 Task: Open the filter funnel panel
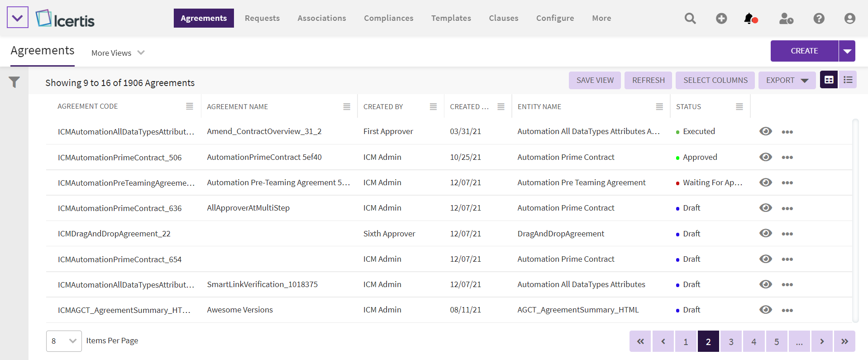[x=14, y=82]
